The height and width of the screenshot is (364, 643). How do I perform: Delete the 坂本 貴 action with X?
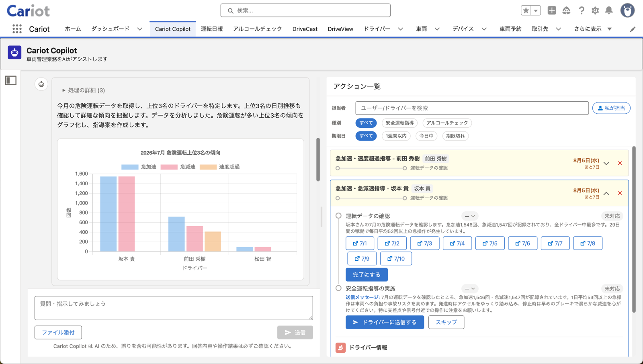[620, 193]
